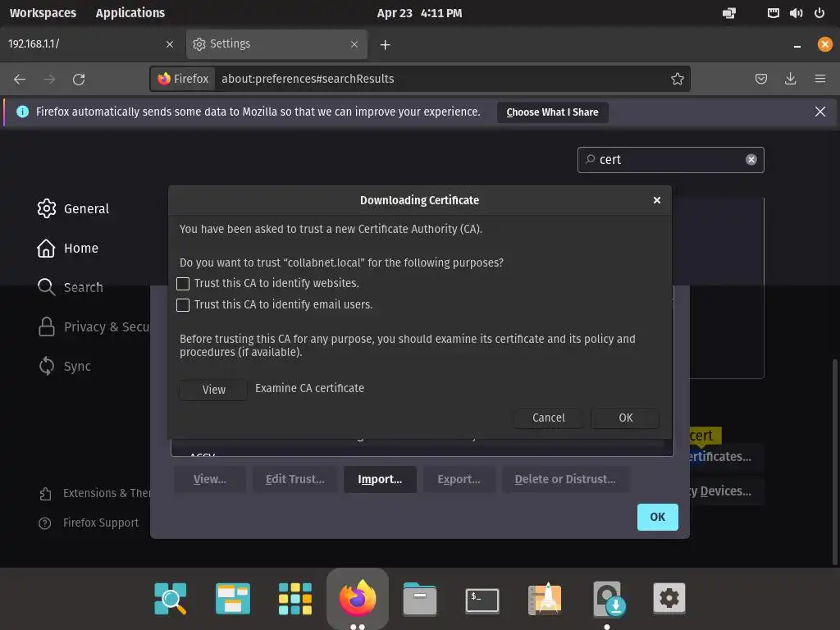Viewport: 840px width, 630px height.
Task: Close the Settings tab
Action: click(354, 44)
